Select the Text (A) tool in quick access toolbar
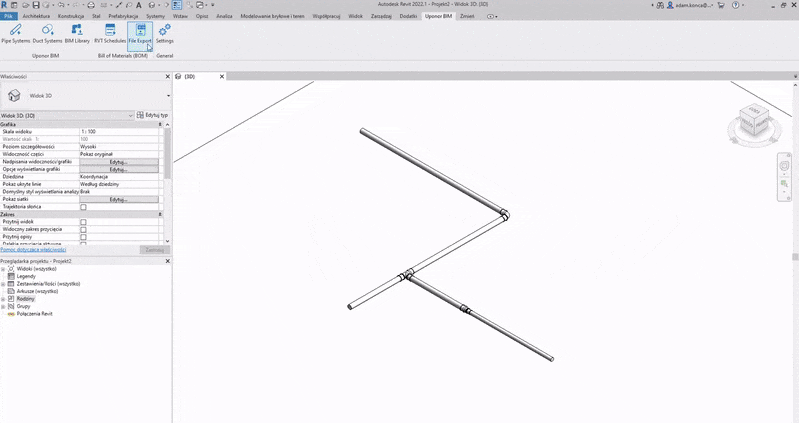Viewport: 799px width, 423px height. (138, 5)
